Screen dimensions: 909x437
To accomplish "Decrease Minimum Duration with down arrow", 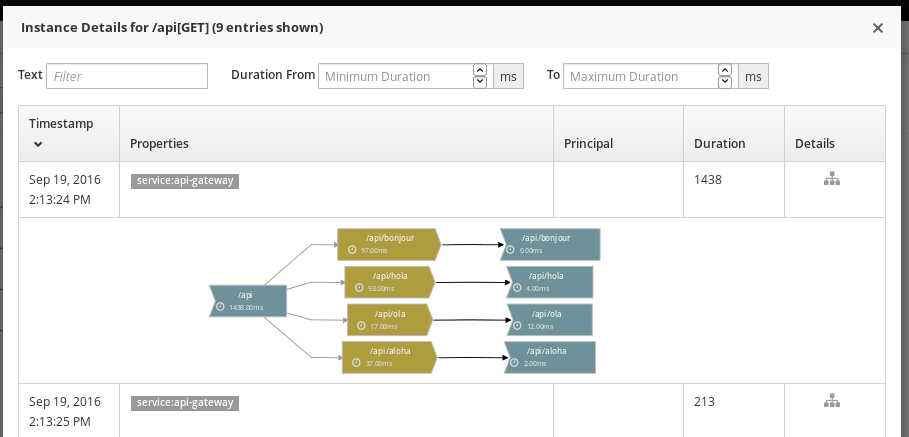I will (480, 82).
